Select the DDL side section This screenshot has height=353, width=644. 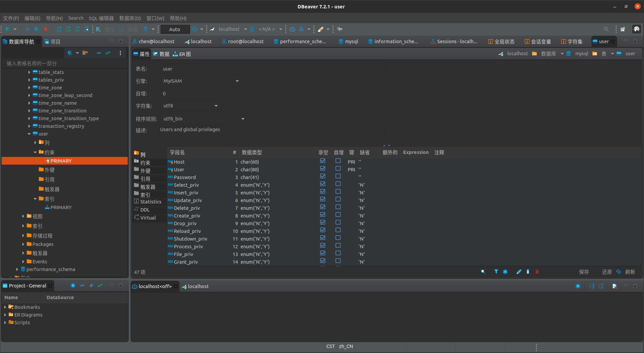[x=145, y=210]
